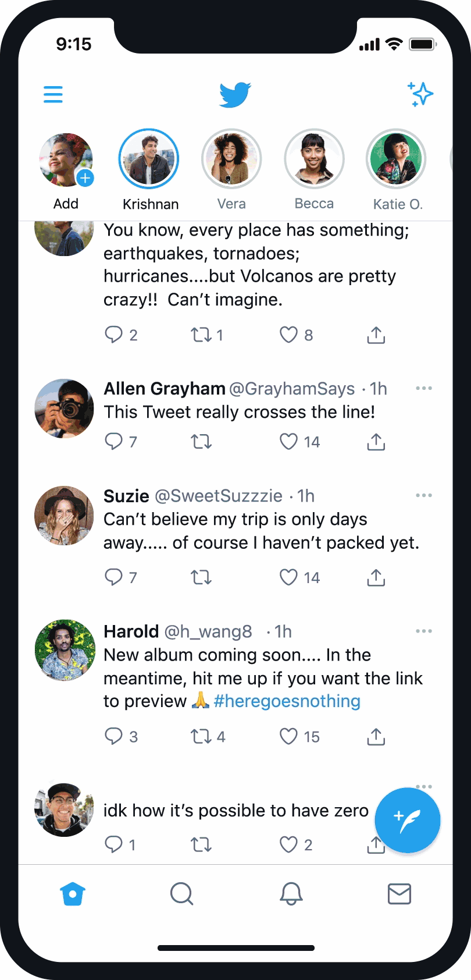
Task: Open the #heregoesnothing hashtag link
Action: coord(287,701)
